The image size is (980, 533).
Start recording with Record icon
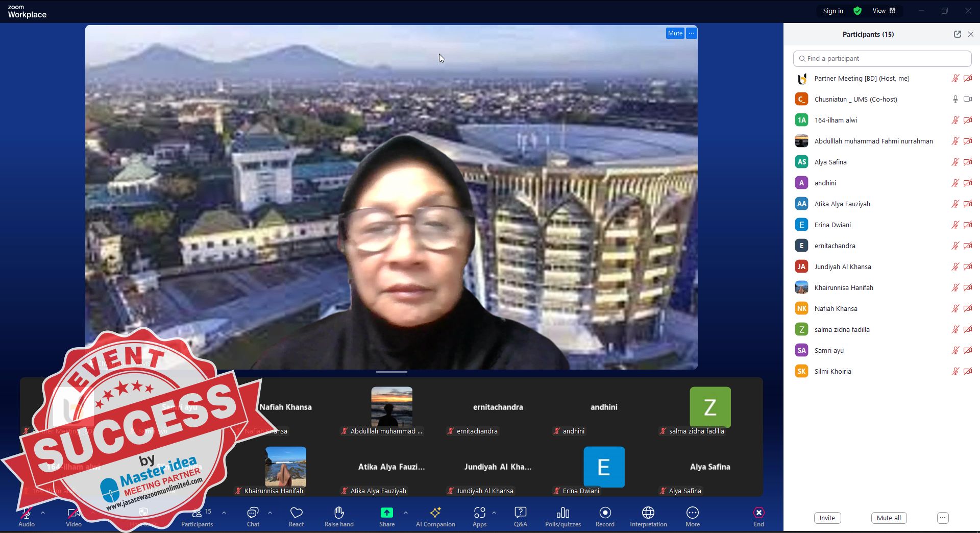(605, 513)
